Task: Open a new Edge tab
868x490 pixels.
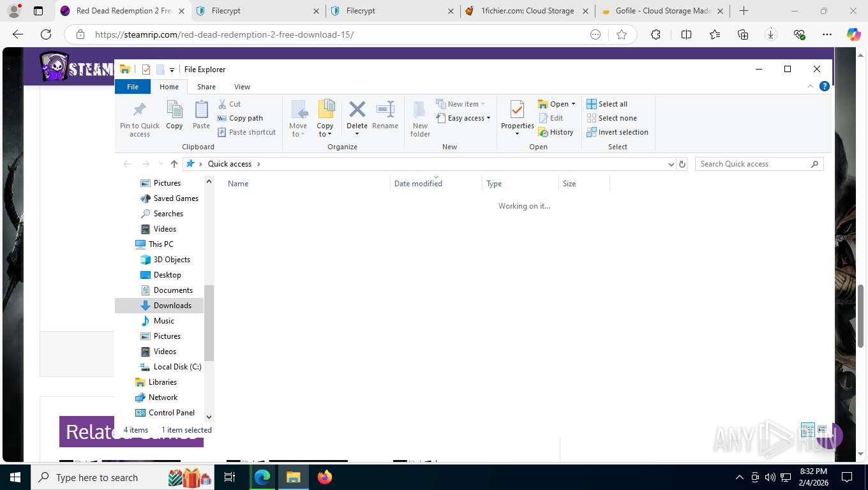Action: tap(744, 11)
